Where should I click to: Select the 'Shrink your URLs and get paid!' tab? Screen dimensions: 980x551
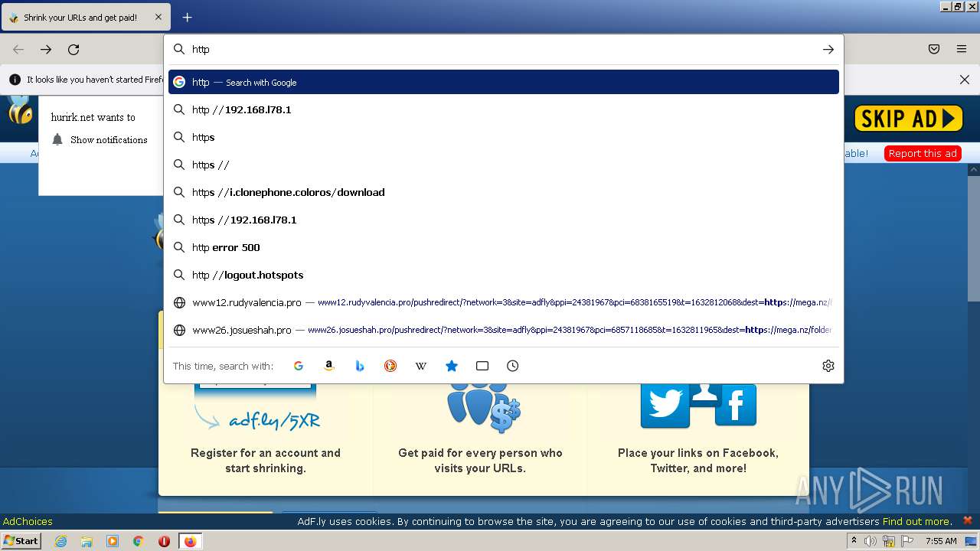click(86, 17)
